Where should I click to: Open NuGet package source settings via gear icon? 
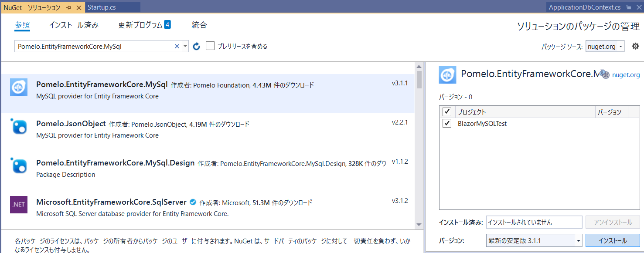(636, 46)
